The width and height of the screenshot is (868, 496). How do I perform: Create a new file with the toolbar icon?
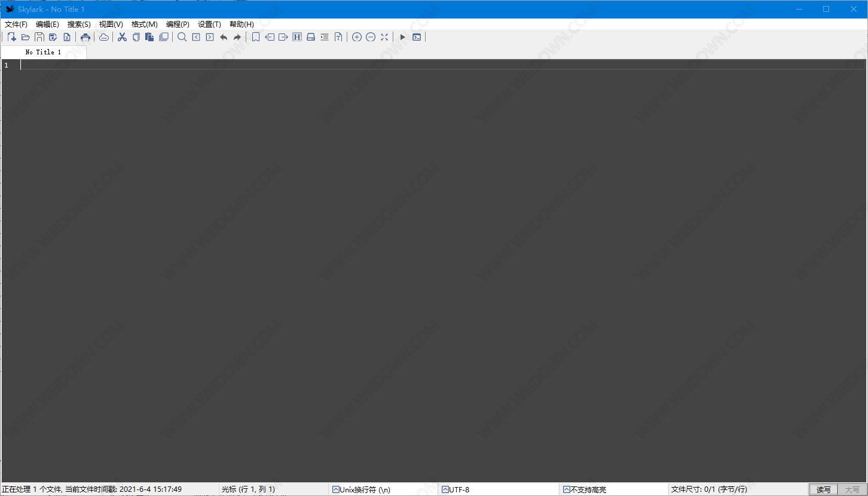(11, 37)
